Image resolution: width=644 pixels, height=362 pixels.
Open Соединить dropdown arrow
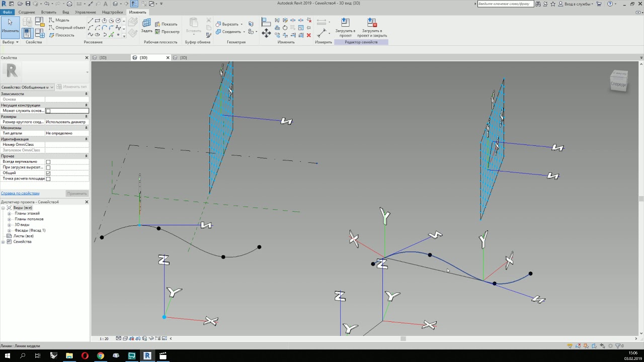[245, 32]
